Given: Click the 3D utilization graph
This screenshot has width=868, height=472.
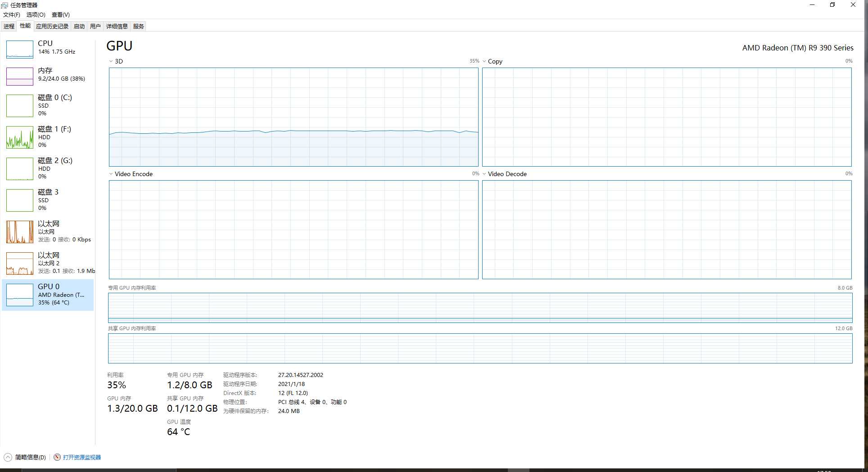Looking at the screenshot, I should tap(294, 117).
